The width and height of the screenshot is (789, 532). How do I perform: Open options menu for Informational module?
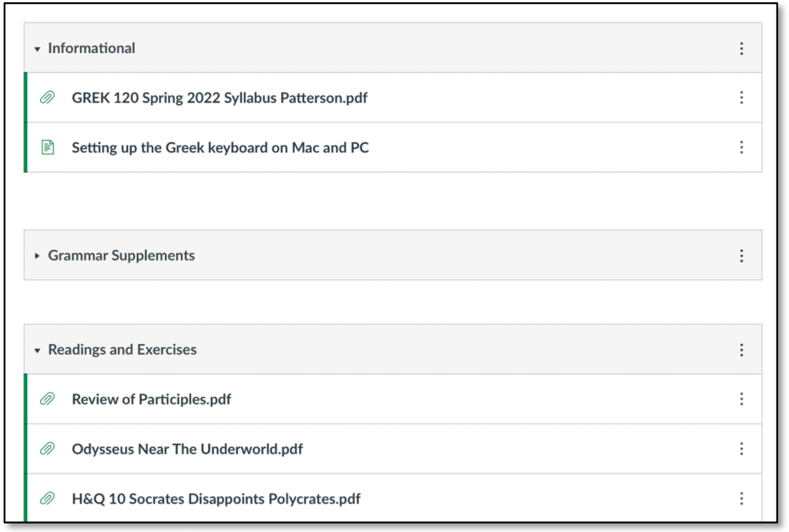741,49
